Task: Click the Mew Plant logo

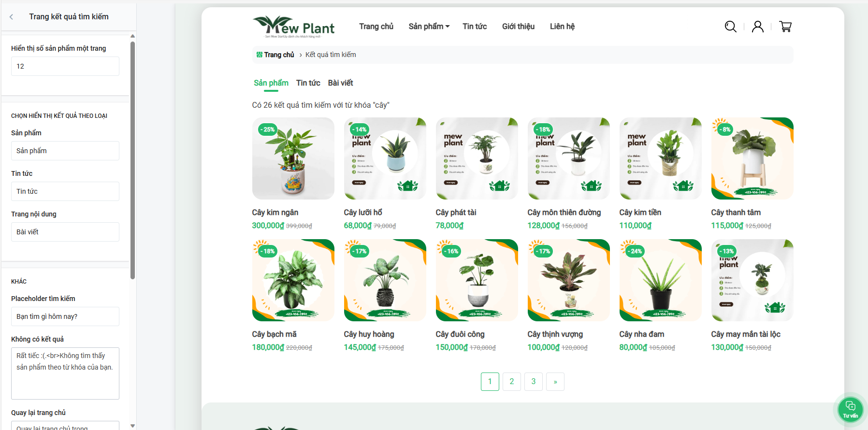Action: (293, 27)
